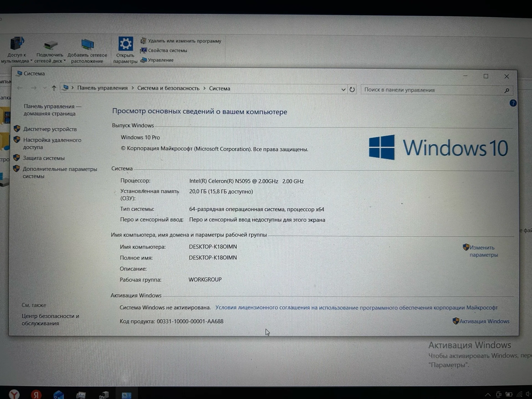Open Панель управления — домашняя страница
The image size is (532, 399).
tap(52, 110)
